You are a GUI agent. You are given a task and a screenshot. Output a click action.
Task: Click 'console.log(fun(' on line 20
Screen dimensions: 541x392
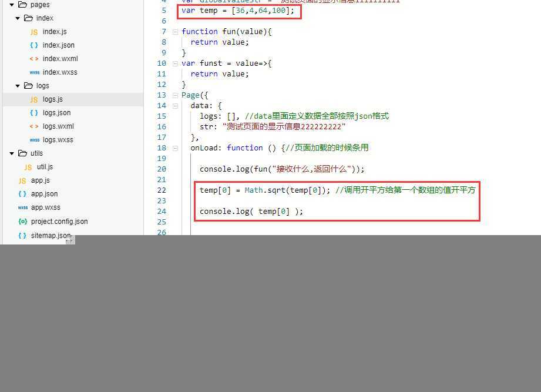236,169
